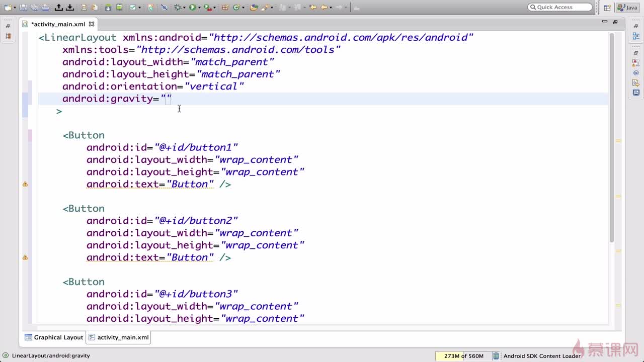Click the Search flashlight icon
644x362 pixels.
tap(265, 8)
